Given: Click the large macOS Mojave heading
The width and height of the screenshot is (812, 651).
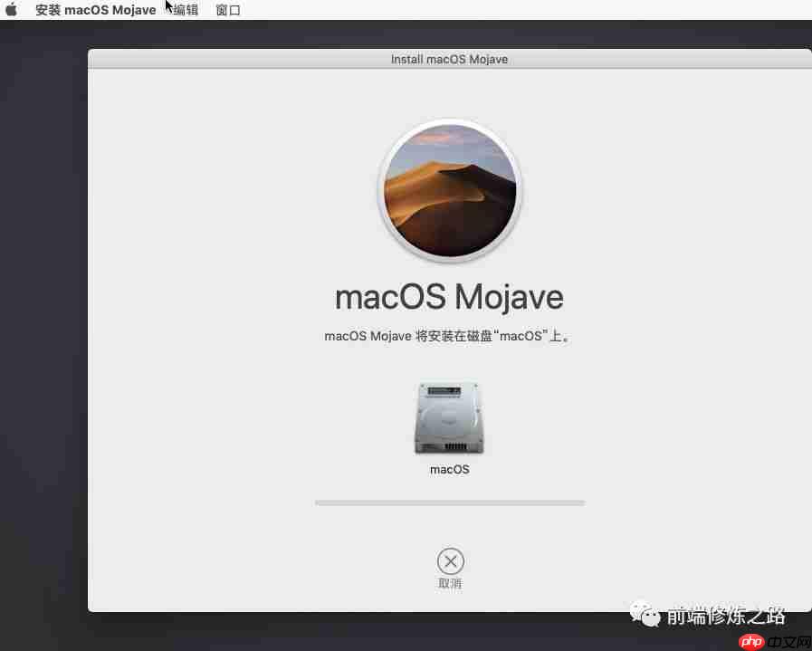Looking at the screenshot, I should (449, 298).
